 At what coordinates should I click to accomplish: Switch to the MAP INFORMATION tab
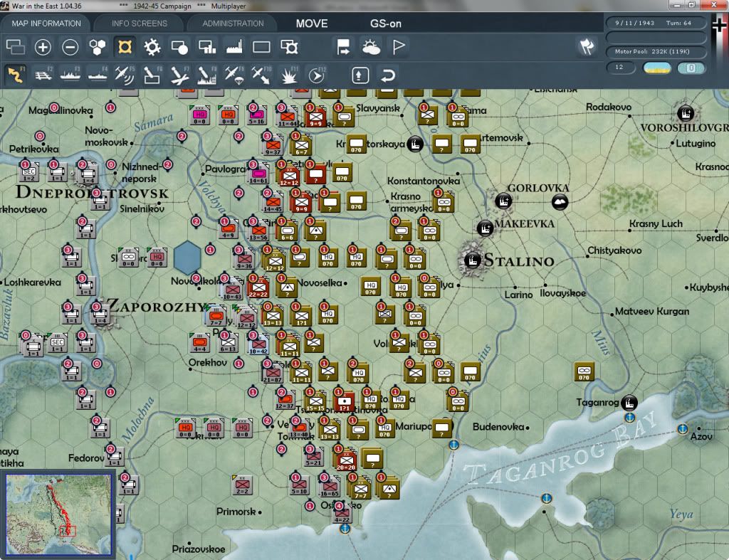46,23
